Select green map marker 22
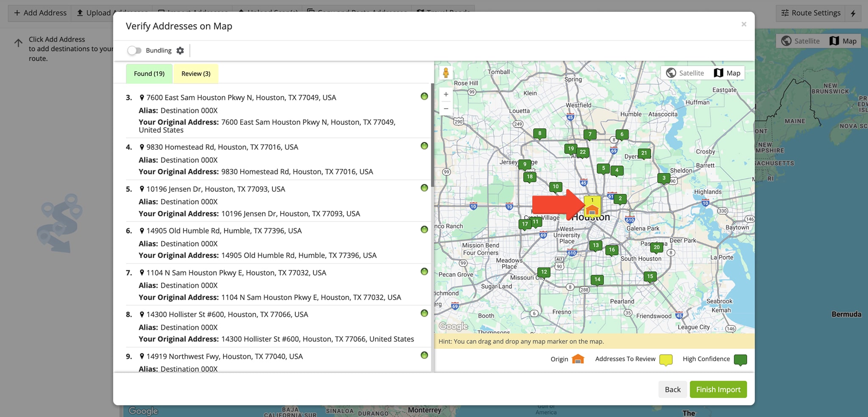Screen dimensions: 868x417 click(583, 152)
